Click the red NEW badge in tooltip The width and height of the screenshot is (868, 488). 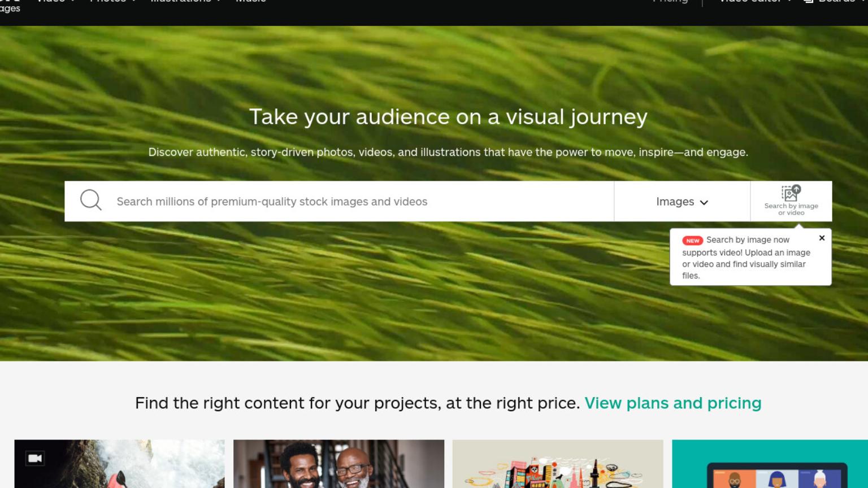point(692,241)
